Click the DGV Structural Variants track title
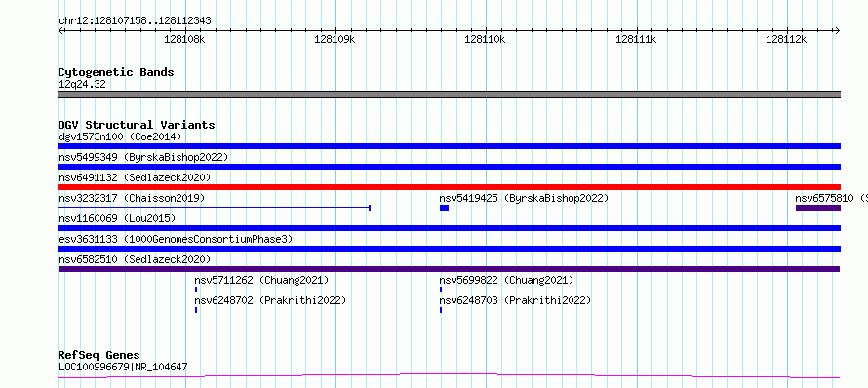This screenshot has height=388, width=868. pyautogui.click(x=137, y=125)
